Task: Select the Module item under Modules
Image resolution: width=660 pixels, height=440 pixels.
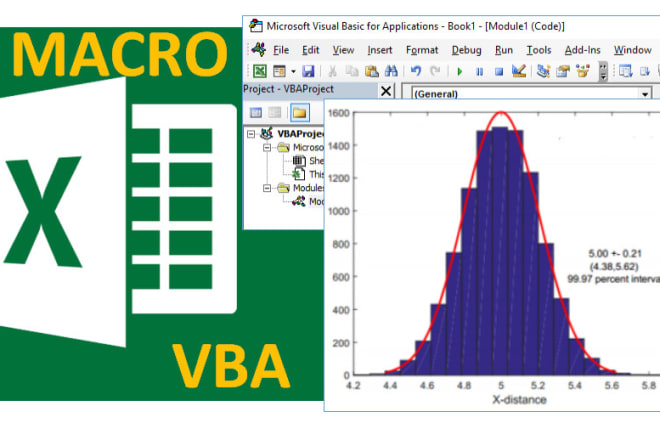Action: 316,201
